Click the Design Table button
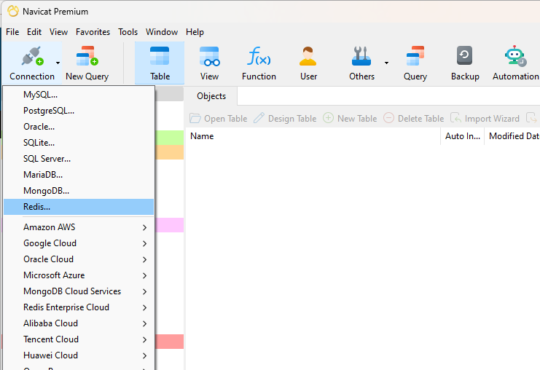The image size is (540, 370). tap(285, 119)
